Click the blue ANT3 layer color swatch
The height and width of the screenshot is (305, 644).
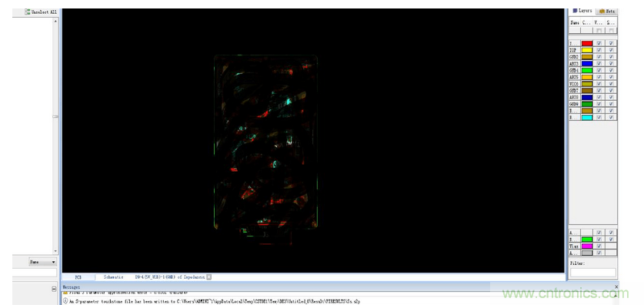tap(587, 64)
